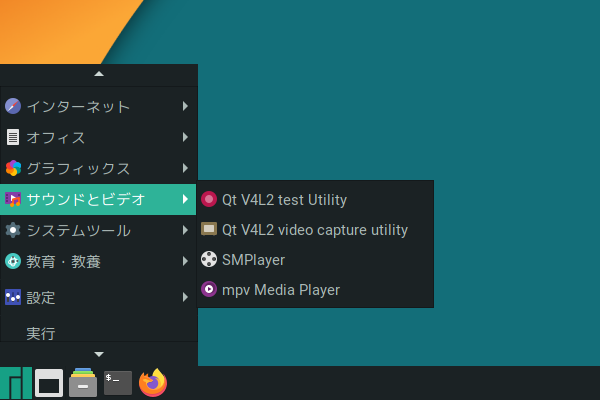
Task: Expand the グラフィックス submenu arrow
Action: tap(185, 168)
